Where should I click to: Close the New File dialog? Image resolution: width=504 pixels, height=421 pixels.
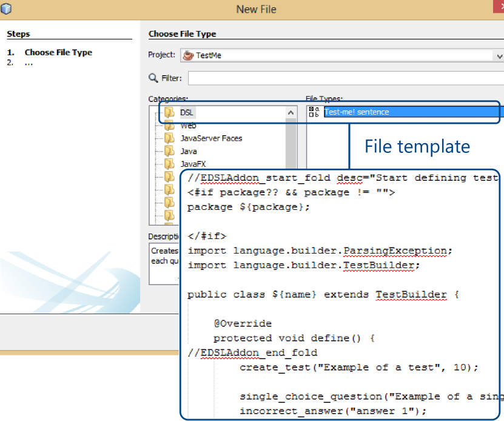click(499, 7)
